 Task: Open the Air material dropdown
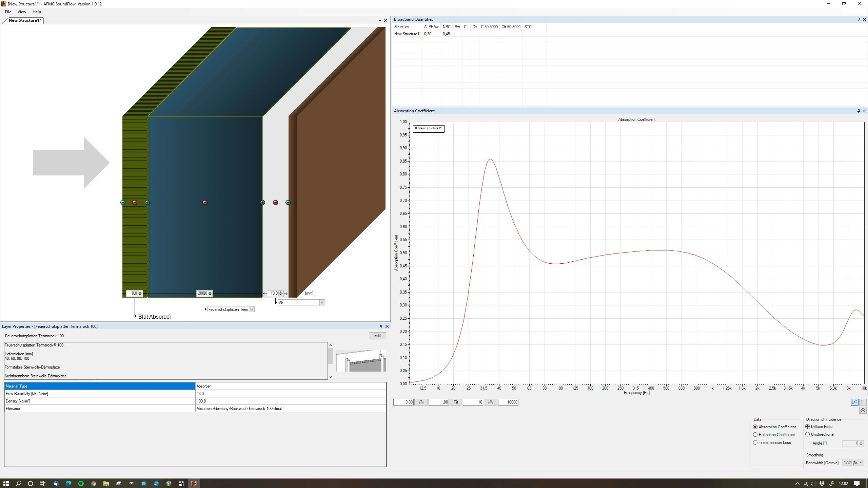322,303
